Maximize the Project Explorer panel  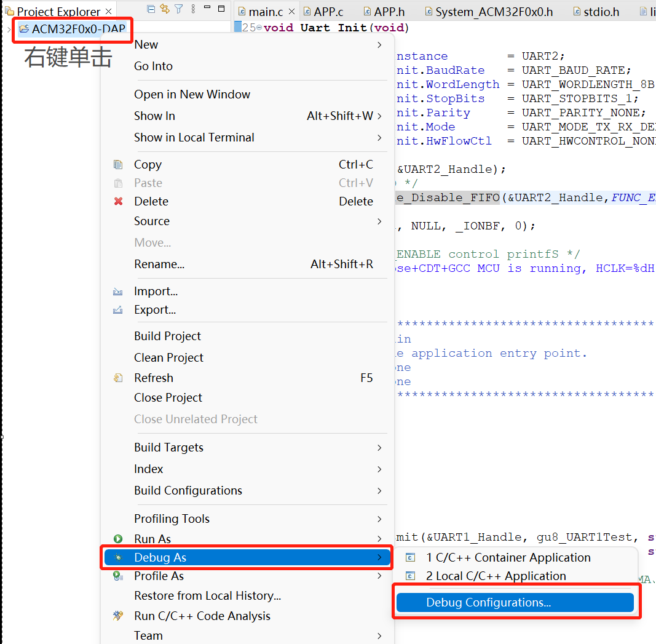(x=221, y=8)
